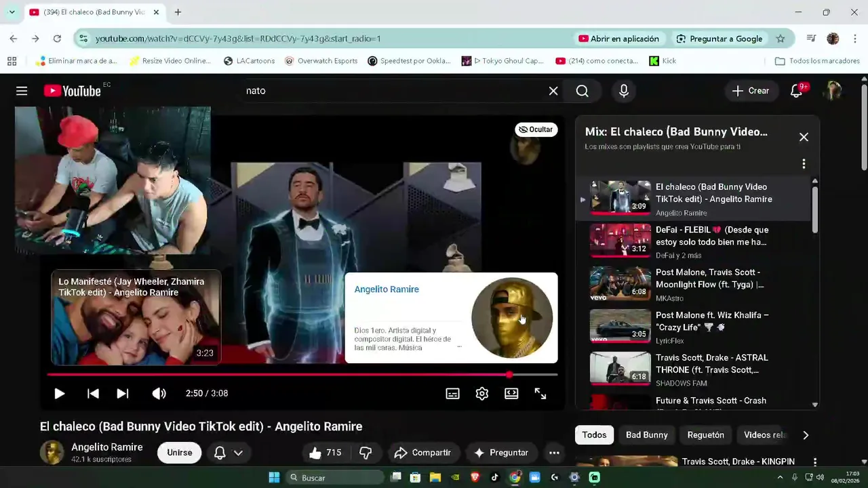Viewport: 868px width, 488px height.
Task: Open the Overwatch Esports bookmark
Action: [321, 61]
